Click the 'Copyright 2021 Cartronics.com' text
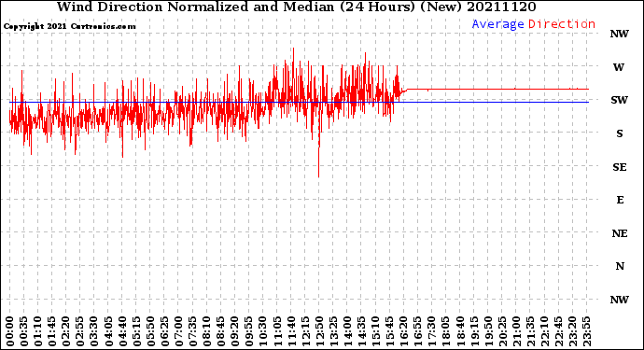The image size is (644, 350). pos(69,26)
